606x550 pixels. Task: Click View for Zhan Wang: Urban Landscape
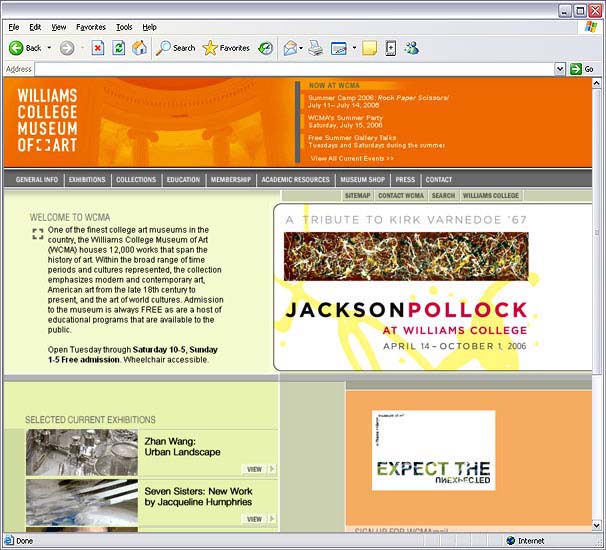tap(259, 469)
